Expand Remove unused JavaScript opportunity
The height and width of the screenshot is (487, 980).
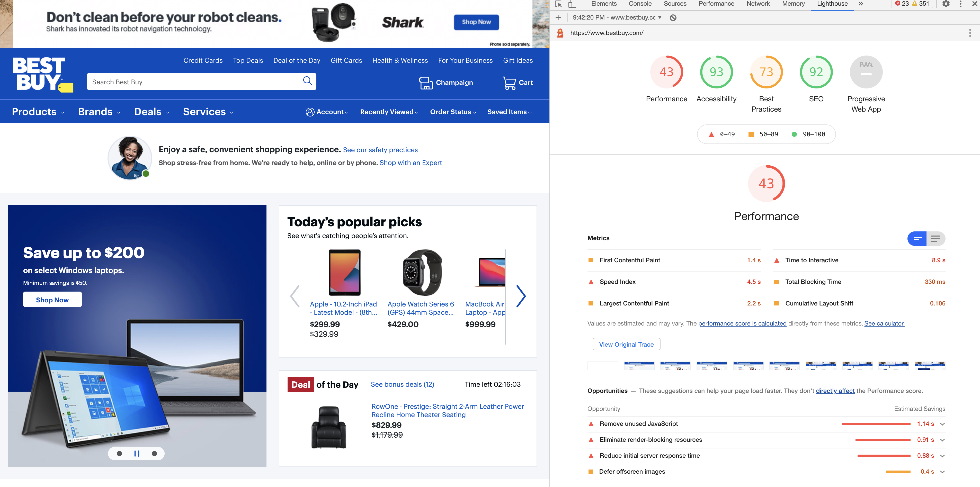pyautogui.click(x=942, y=424)
